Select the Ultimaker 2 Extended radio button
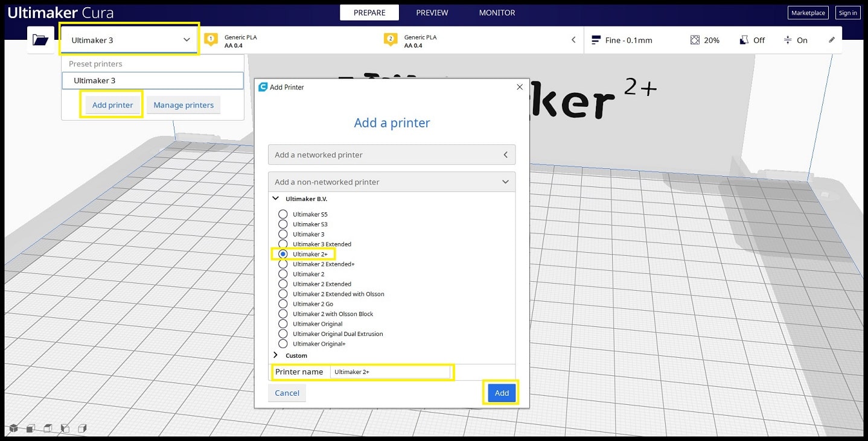The image size is (868, 441). tap(282, 284)
